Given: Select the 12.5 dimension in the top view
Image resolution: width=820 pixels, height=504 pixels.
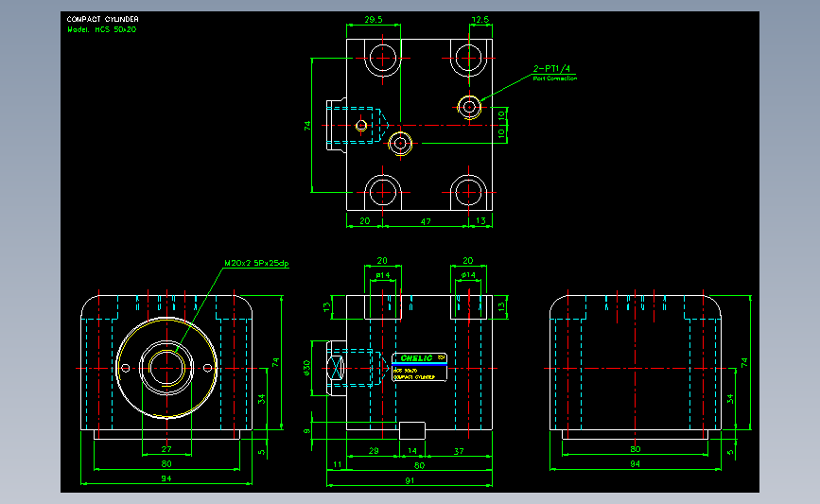Looking at the screenshot, I should click(x=480, y=19).
